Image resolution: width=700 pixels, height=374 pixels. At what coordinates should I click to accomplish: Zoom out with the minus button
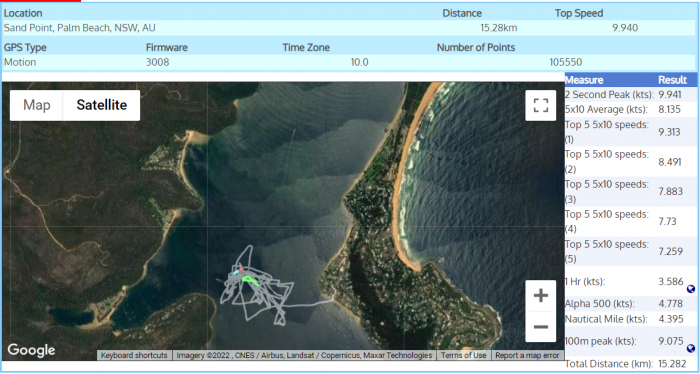tap(541, 327)
